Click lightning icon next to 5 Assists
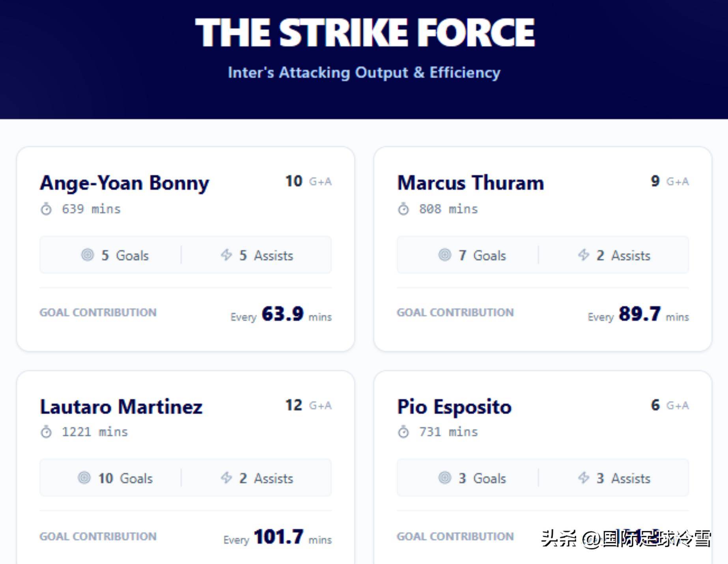The height and width of the screenshot is (564, 728). [226, 255]
